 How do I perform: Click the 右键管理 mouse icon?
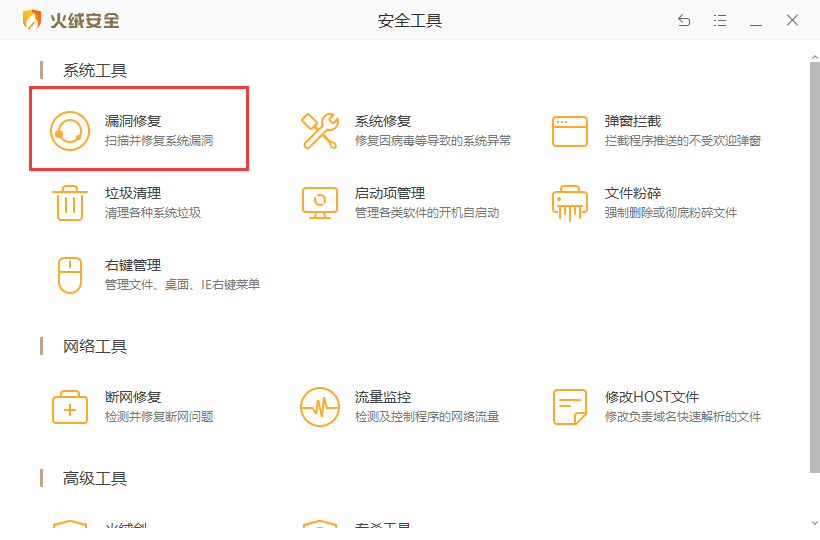pyautogui.click(x=70, y=275)
